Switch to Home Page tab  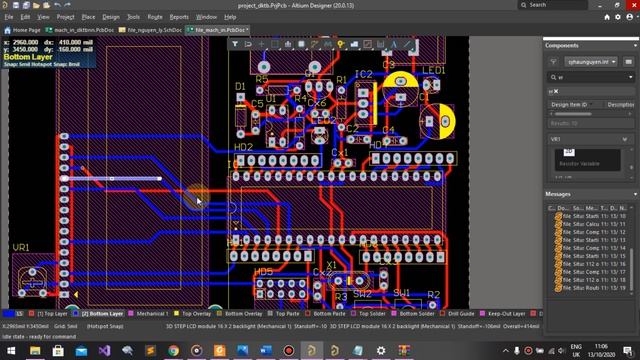tap(22, 30)
